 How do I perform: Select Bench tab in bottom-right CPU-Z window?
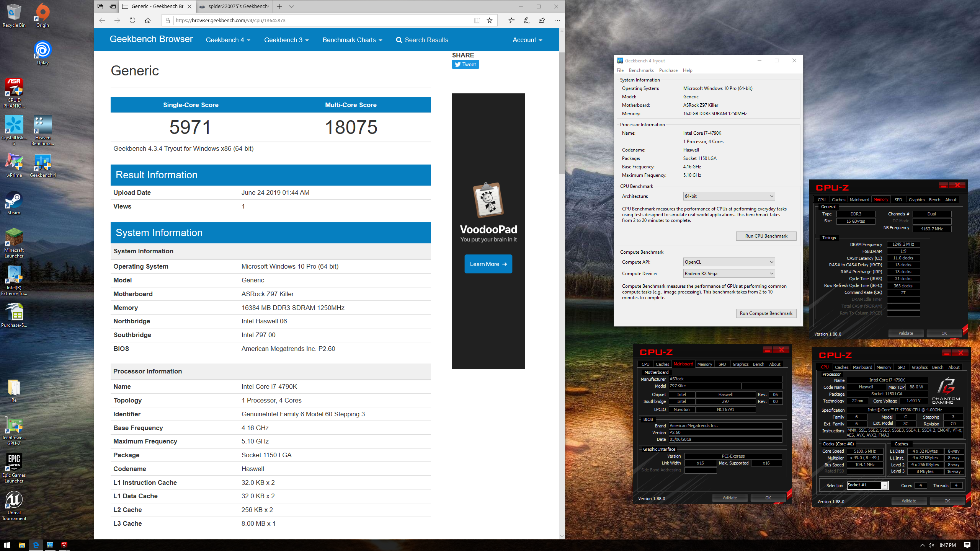click(938, 367)
